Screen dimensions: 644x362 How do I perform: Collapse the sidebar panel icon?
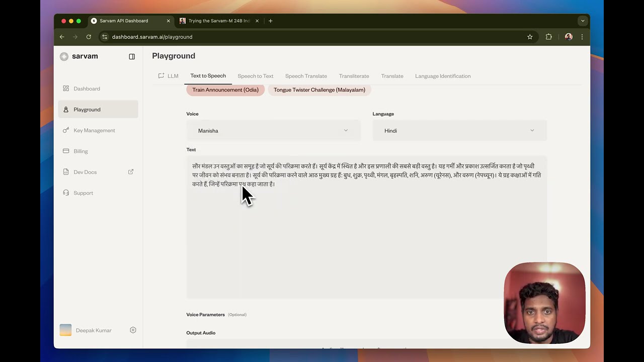(132, 57)
